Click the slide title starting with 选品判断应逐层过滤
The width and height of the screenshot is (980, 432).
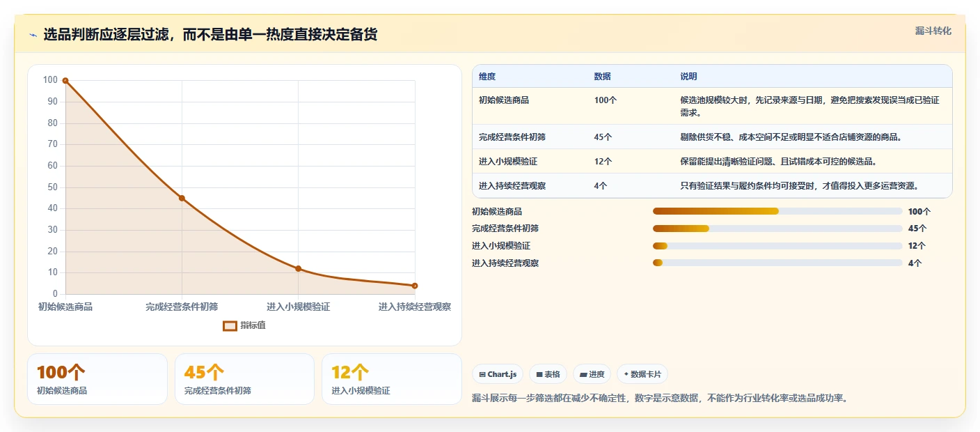[x=210, y=35]
